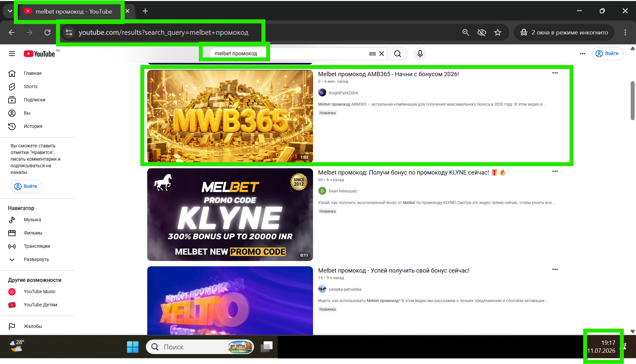Open the KLYNE promo code video thumbnail
636x364 pixels.
click(230, 215)
